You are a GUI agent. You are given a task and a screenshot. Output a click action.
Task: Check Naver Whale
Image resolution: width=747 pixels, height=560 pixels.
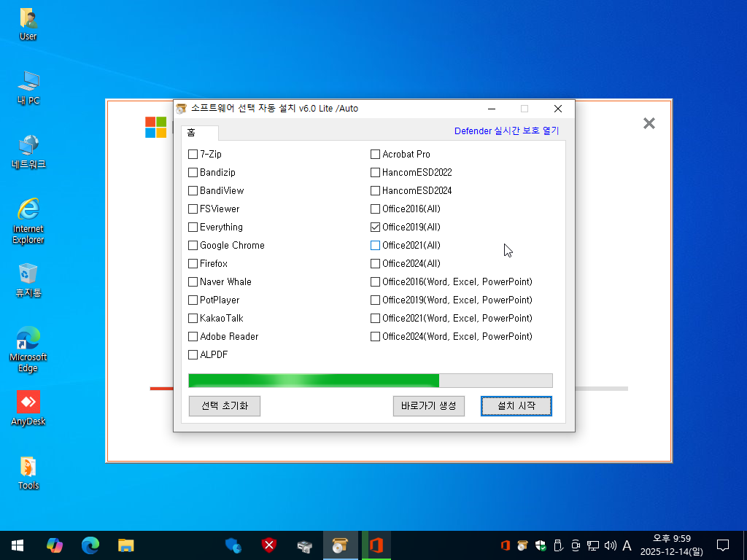pos(193,282)
